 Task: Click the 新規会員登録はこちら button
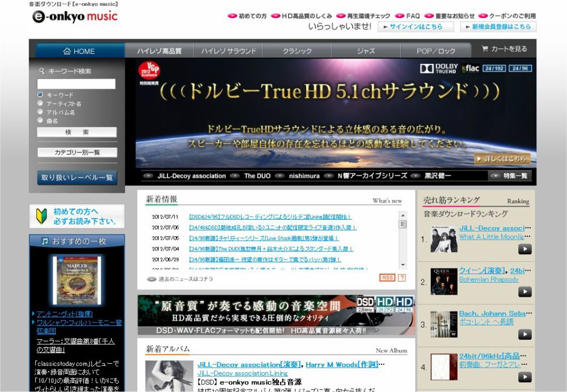tap(498, 27)
